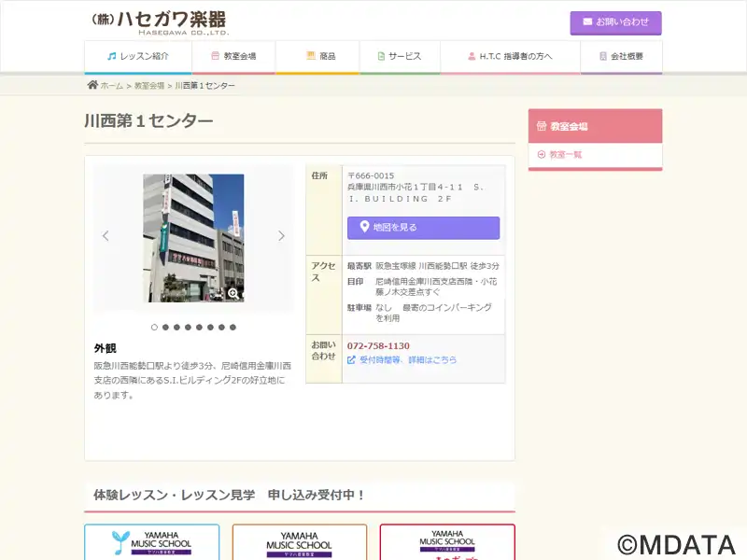Image resolution: width=747 pixels, height=560 pixels.
Task: Click the Hasegawa Gakki logo
Action: pyautogui.click(x=159, y=22)
